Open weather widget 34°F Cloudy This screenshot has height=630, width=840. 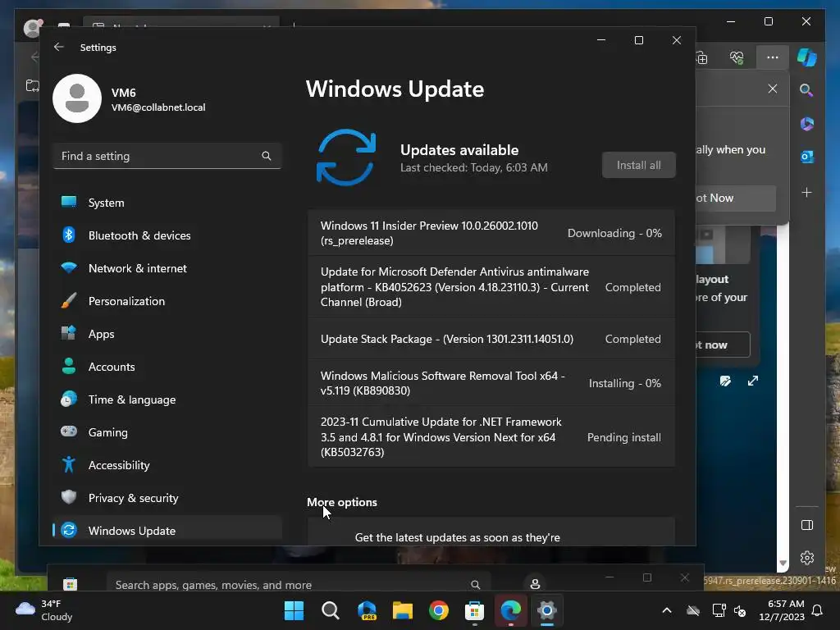[x=44, y=610]
